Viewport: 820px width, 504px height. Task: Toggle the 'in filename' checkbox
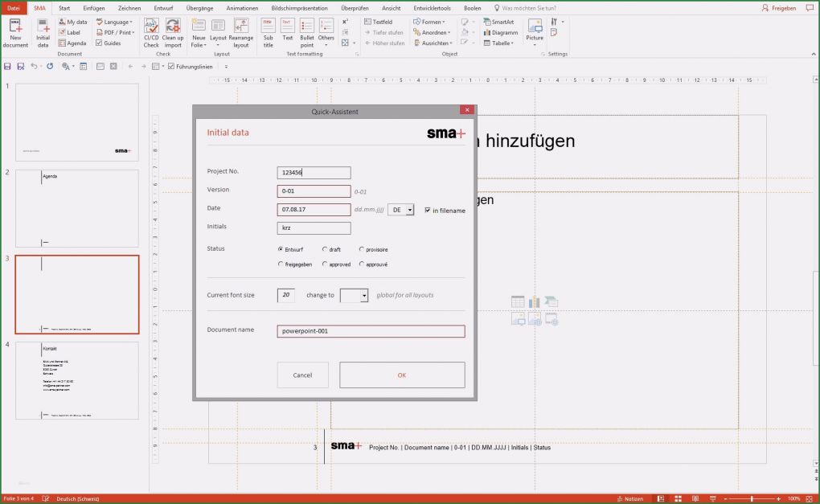coord(428,210)
